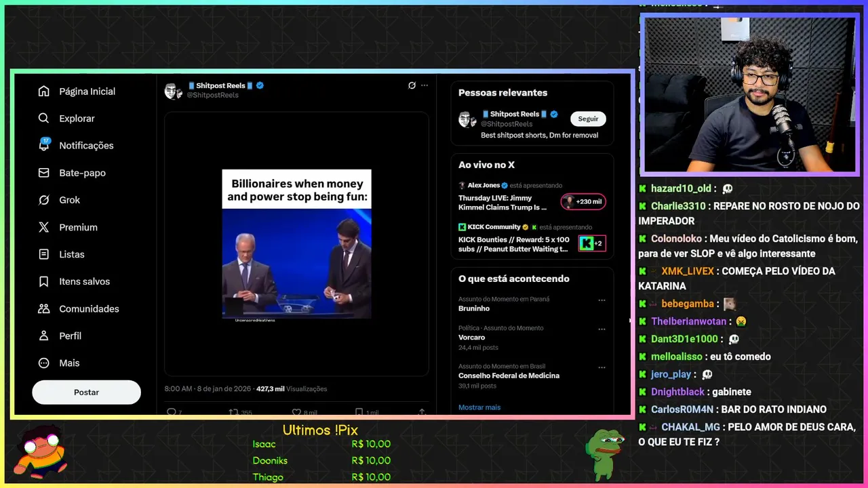Click share icon under the post
The width and height of the screenshot is (868, 488).
422,411
